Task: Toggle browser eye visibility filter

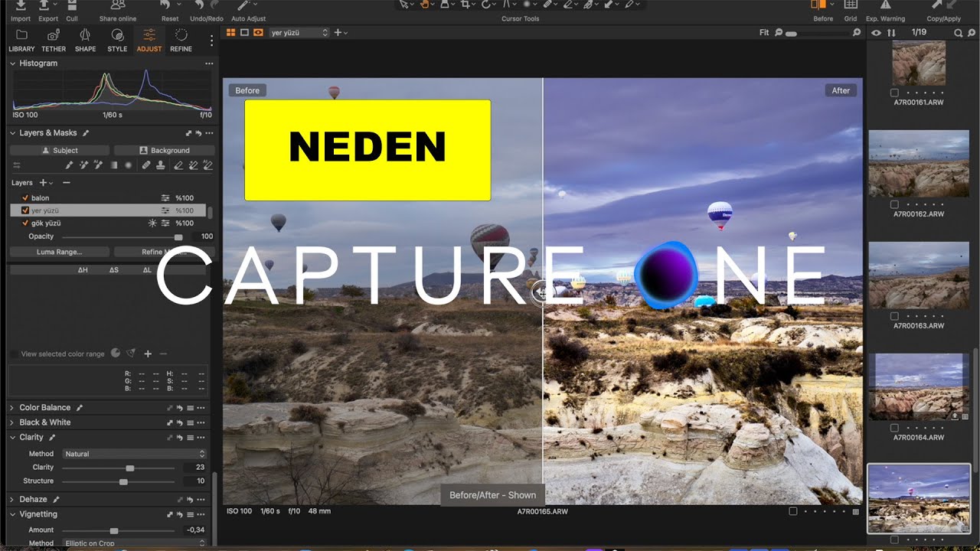Action: (x=877, y=33)
